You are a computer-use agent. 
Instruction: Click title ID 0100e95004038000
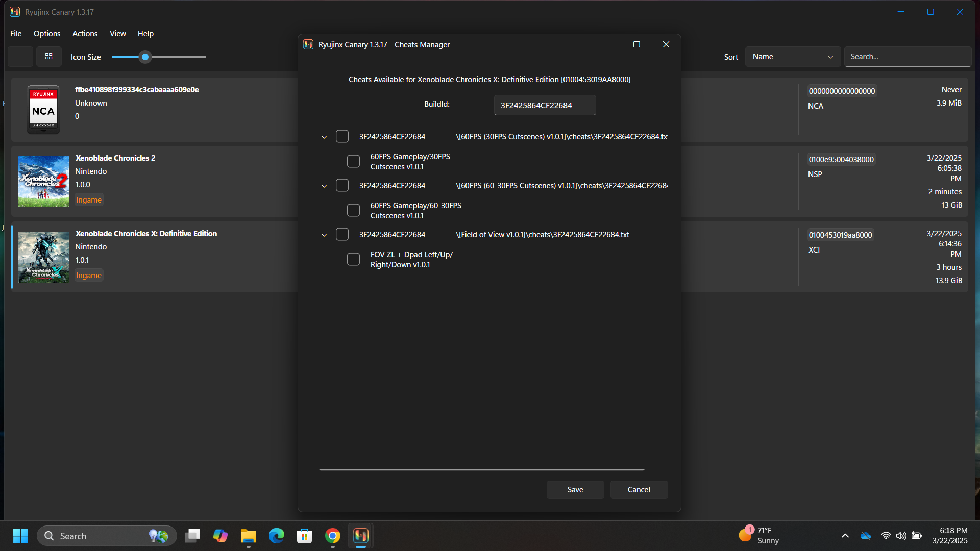[841, 160]
